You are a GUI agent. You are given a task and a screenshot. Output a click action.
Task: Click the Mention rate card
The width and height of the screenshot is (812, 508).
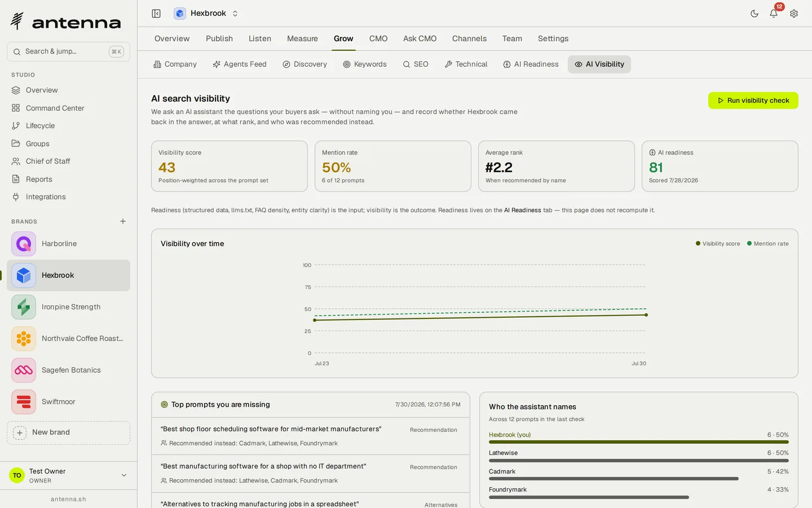point(393,167)
